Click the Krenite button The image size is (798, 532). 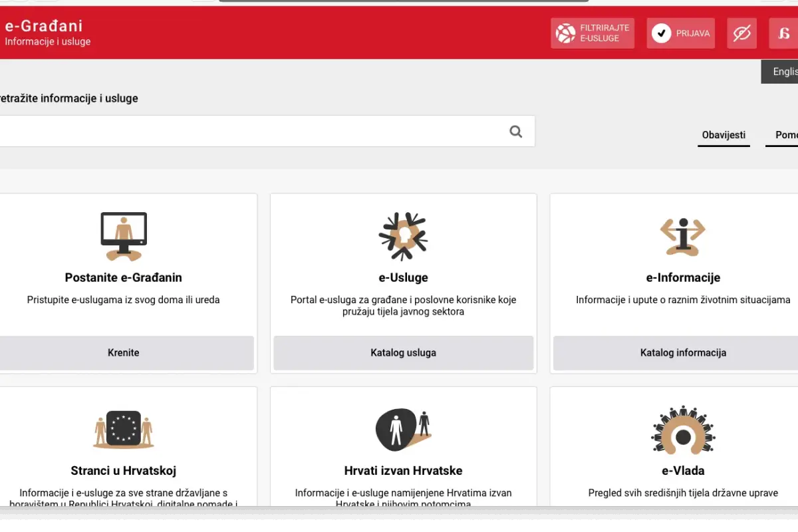[x=124, y=352]
